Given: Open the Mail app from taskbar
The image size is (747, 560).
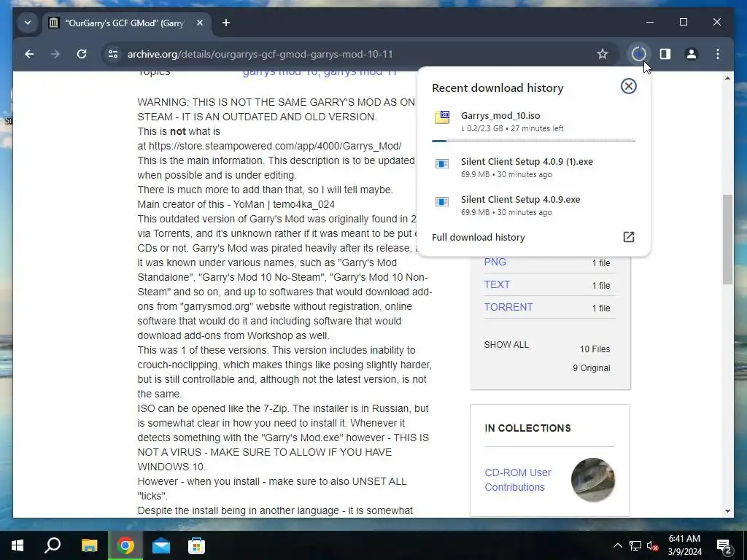Looking at the screenshot, I should point(161,545).
